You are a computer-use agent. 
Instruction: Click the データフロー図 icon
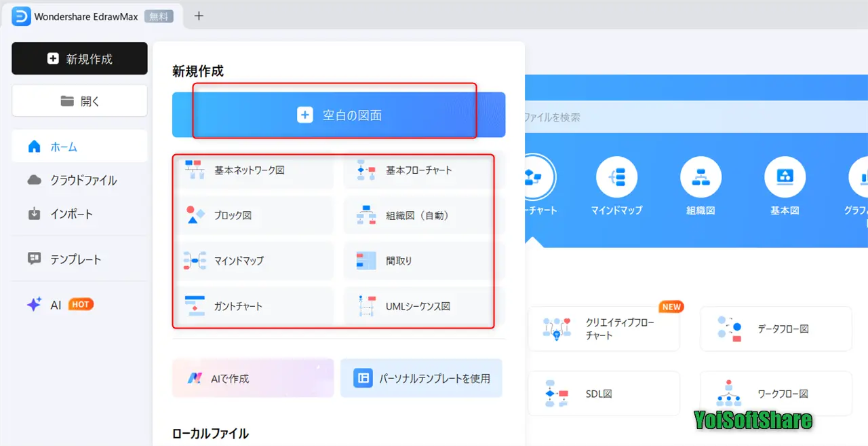click(729, 329)
